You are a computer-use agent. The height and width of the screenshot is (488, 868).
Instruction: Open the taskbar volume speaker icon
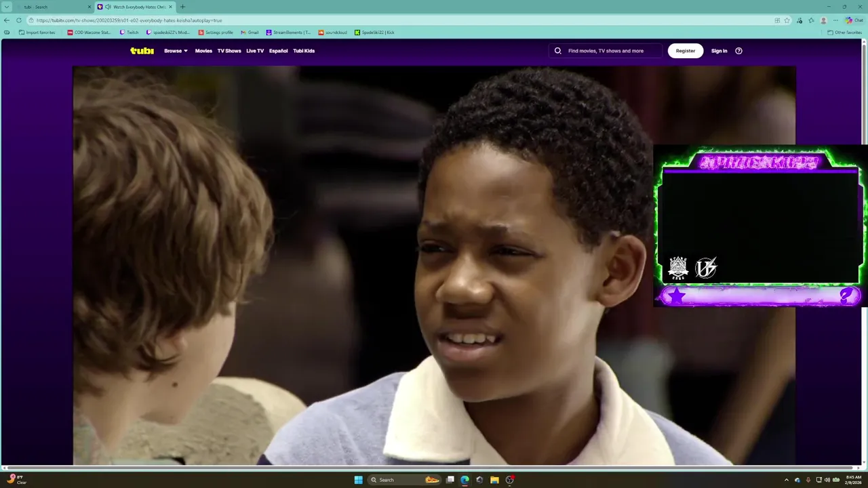click(x=827, y=480)
